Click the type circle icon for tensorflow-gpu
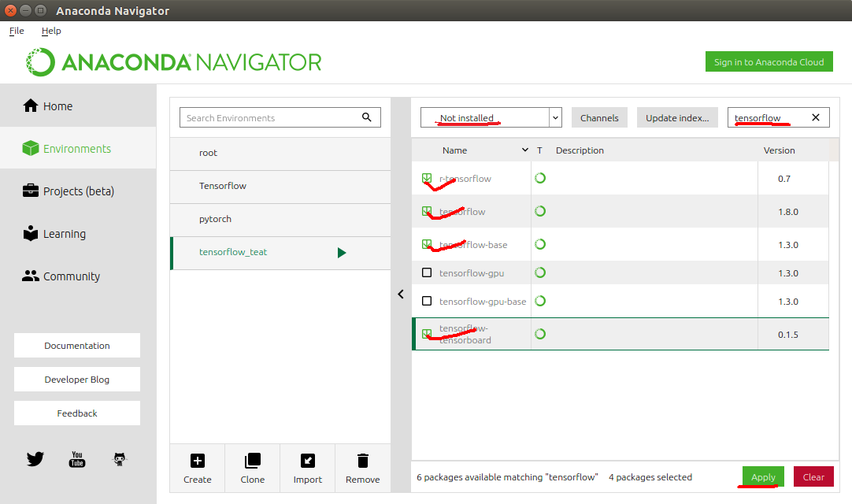This screenshot has width=852, height=504. [540, 272]
